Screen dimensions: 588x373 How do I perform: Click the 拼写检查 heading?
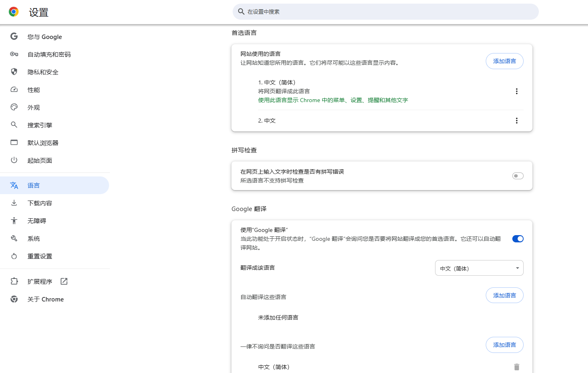[x=244, y=150]
